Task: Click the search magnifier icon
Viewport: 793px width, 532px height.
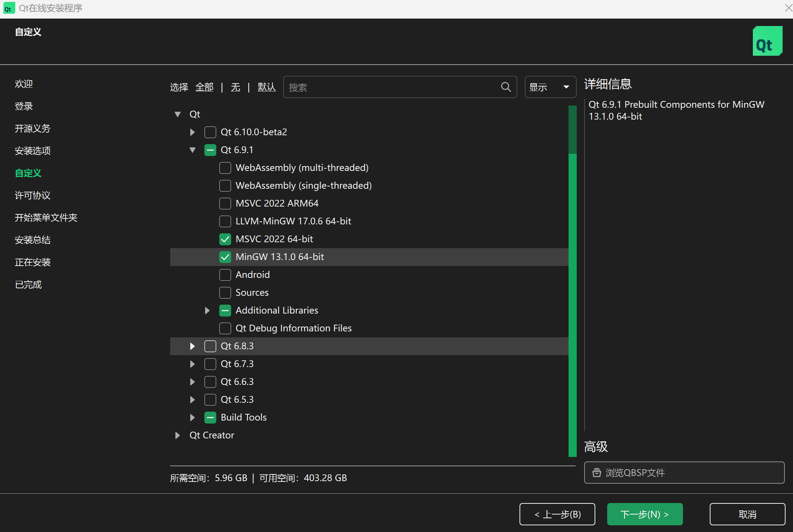Action: [506, 87]
